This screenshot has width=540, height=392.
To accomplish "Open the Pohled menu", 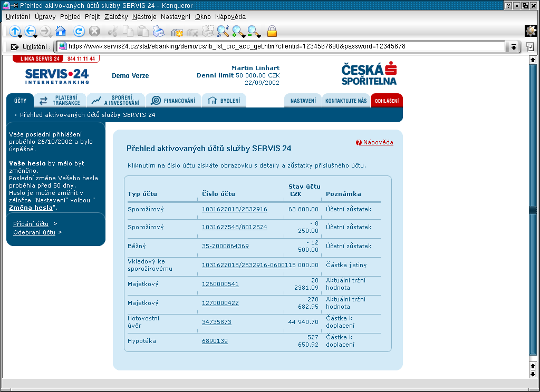I will point(70,16).
